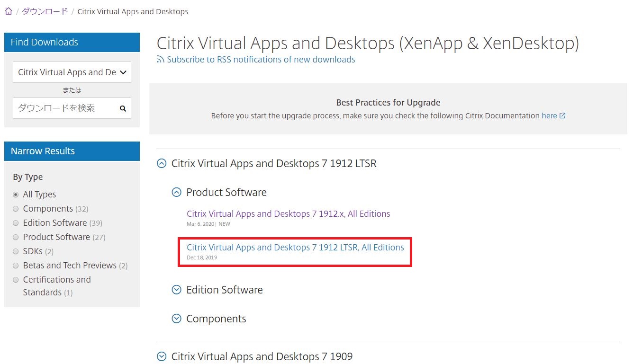Select the All Types radio button
Viewport: 633px width, 364px height.
16,195
